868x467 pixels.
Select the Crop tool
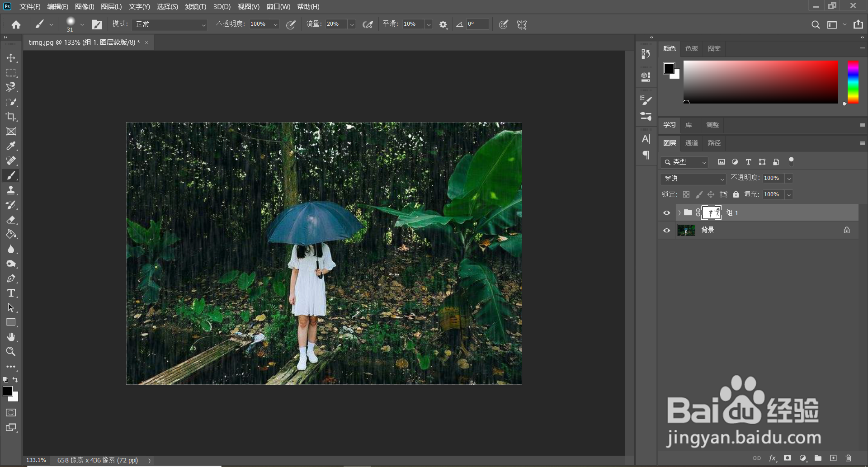pyautogui.click(x=11, y=117)
